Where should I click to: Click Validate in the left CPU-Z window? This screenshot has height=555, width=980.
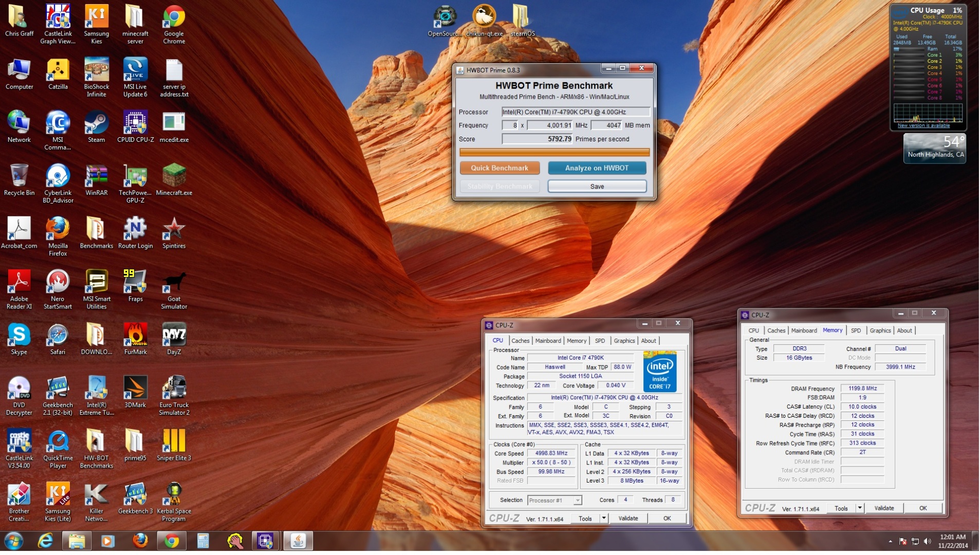tap(628, 519)
